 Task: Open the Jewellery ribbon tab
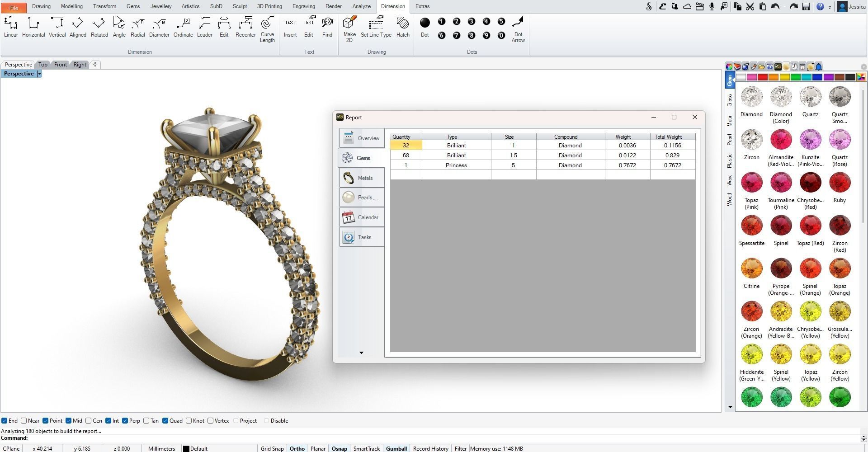(x=161, y=6)
